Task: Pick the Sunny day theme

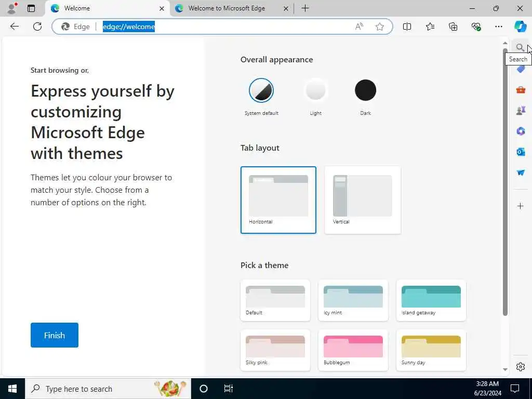Action: click(431, 350)
